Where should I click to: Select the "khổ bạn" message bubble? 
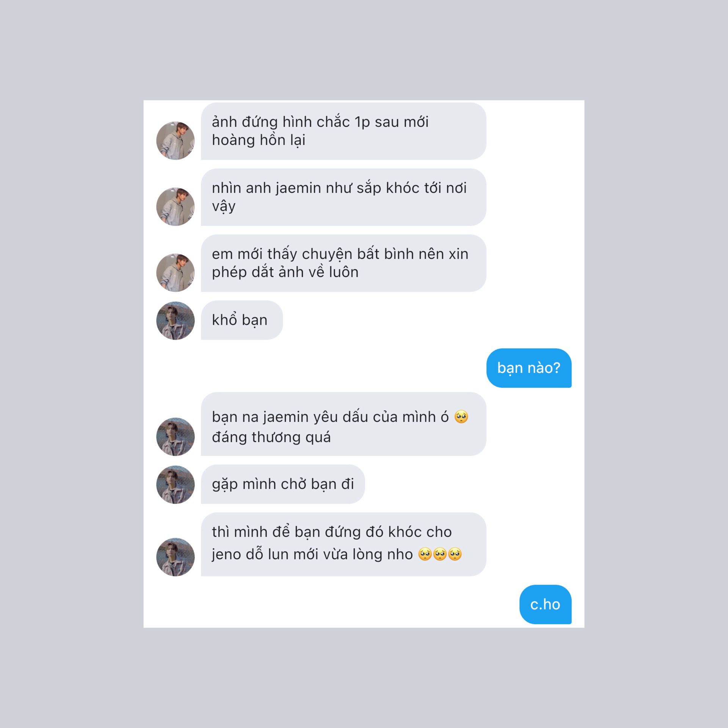242,320
